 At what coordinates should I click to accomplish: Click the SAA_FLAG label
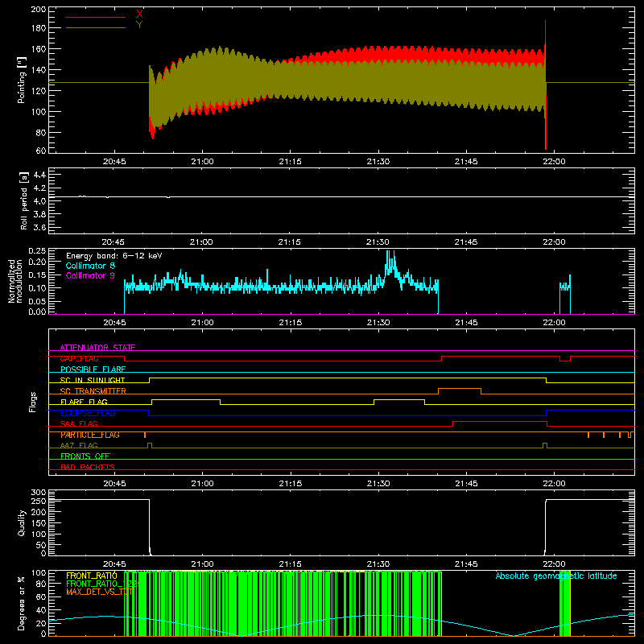79,423
